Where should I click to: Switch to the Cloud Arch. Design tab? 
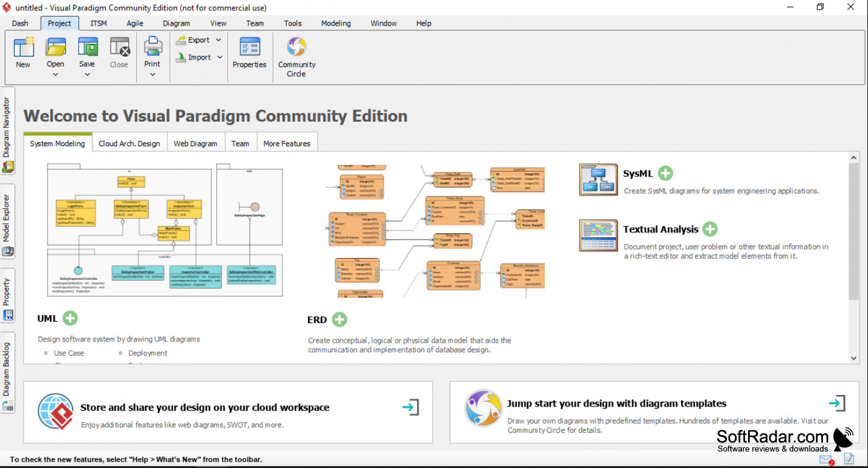tap(129, 144)
